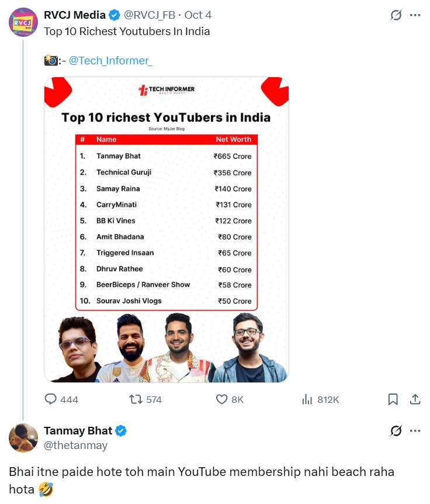Click Tanmay Bhat's verified badge

tap(121, 431)
